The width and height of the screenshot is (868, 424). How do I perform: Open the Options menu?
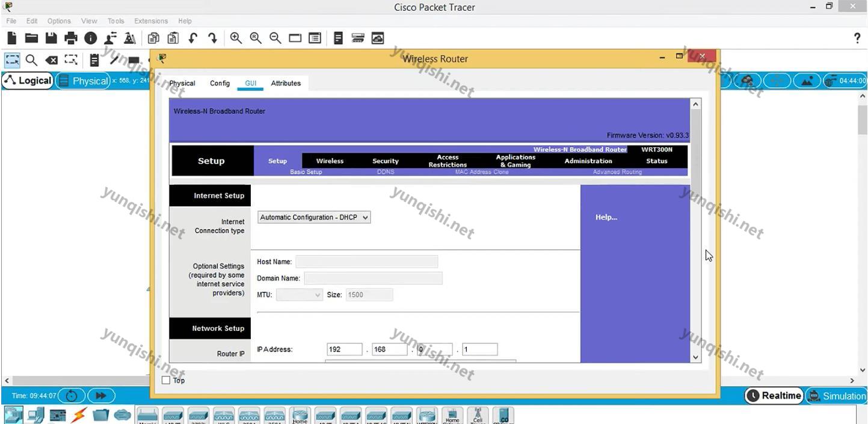[x=59, y=20]
